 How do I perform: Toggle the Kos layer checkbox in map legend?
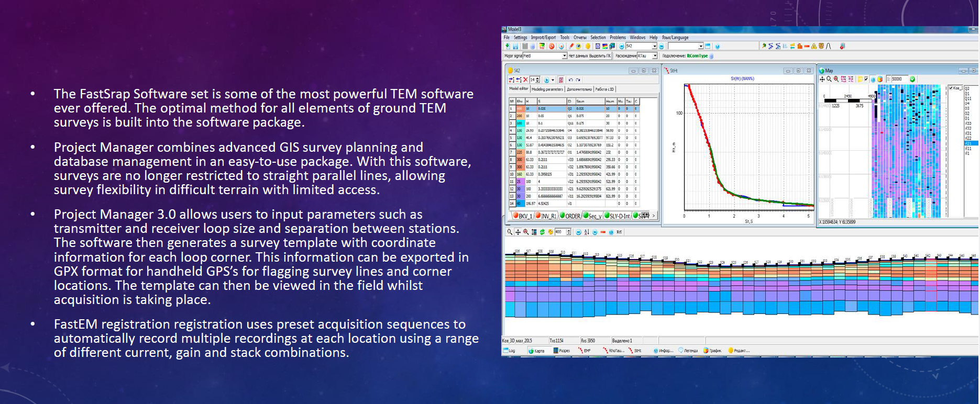coord(951,88)
